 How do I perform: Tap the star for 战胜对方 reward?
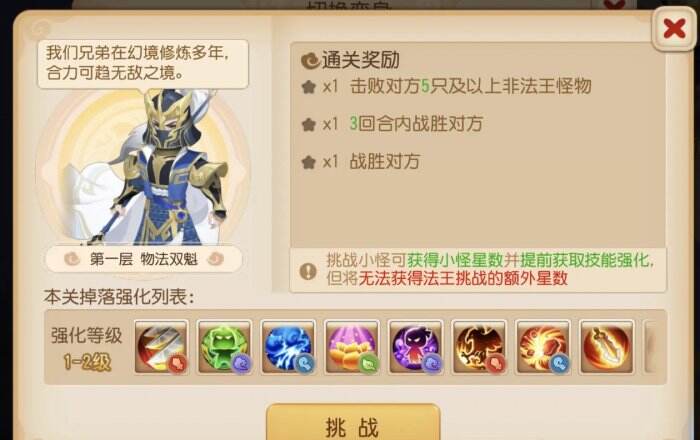pos(308,162)
